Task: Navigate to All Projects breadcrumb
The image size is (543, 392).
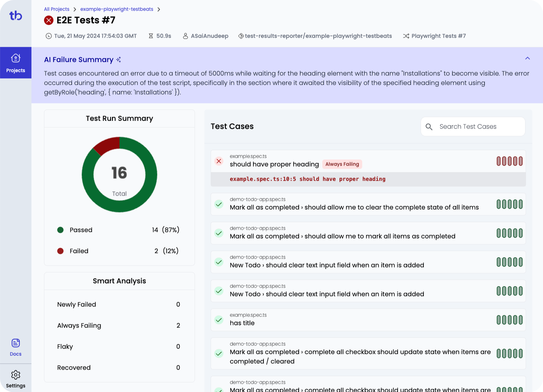Action: pos(56,9)
